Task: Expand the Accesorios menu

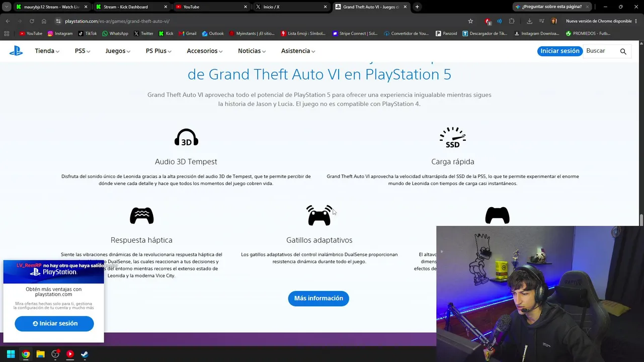Action: pos(205,51)
